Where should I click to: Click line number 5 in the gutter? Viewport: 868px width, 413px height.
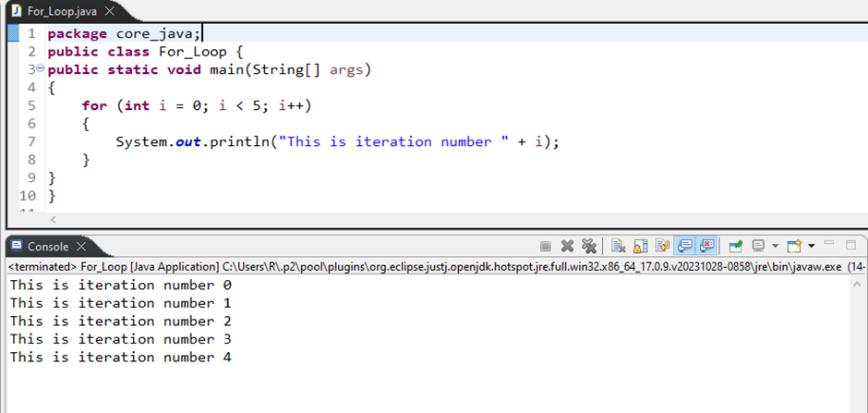click(x=31, y=105)
